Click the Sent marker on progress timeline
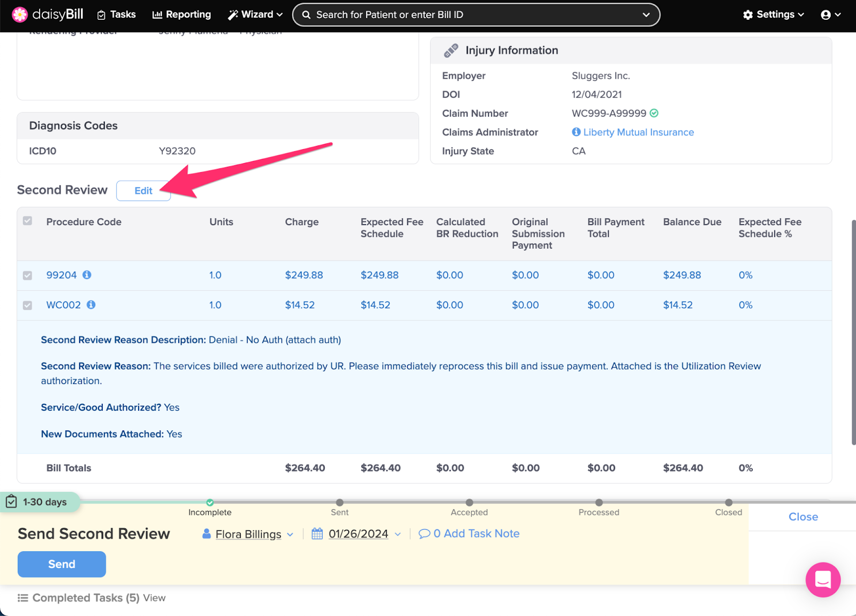Screen dimensions: 856x616 [x=340, y=503]
